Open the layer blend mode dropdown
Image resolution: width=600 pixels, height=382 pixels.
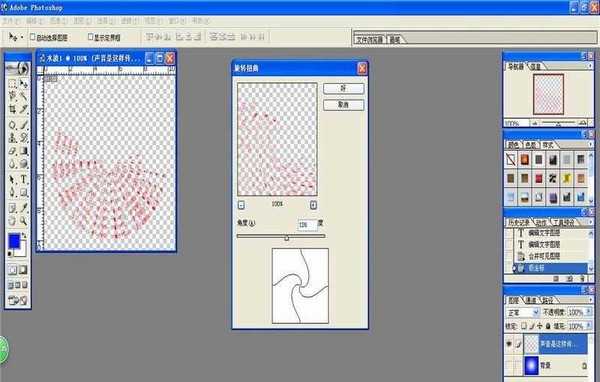[523, 312]
